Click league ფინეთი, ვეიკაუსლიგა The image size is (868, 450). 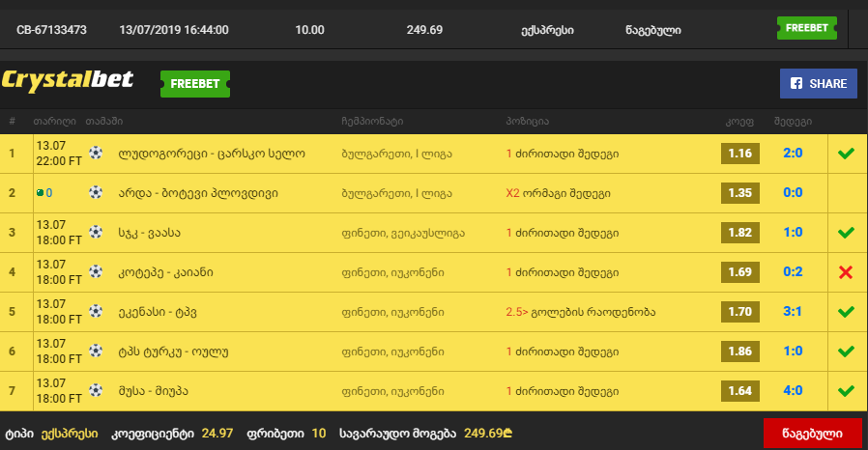pyautogui.click(x=403, y=234)
